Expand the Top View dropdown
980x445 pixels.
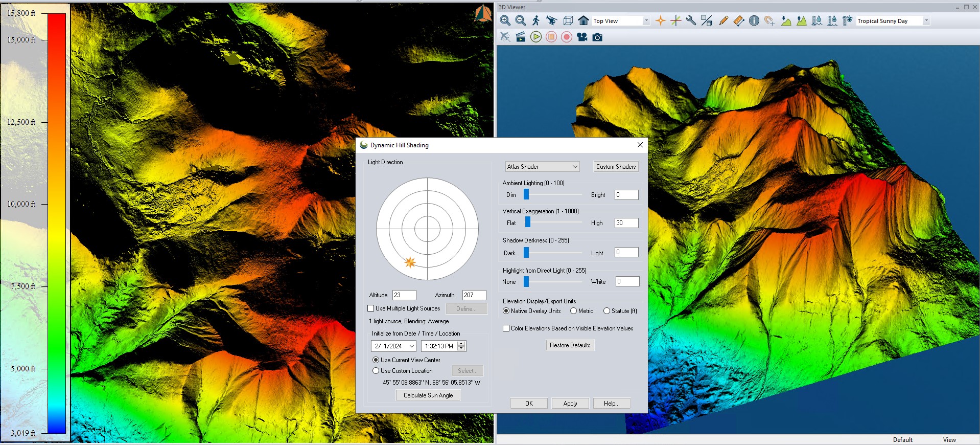tap(646, 21)
